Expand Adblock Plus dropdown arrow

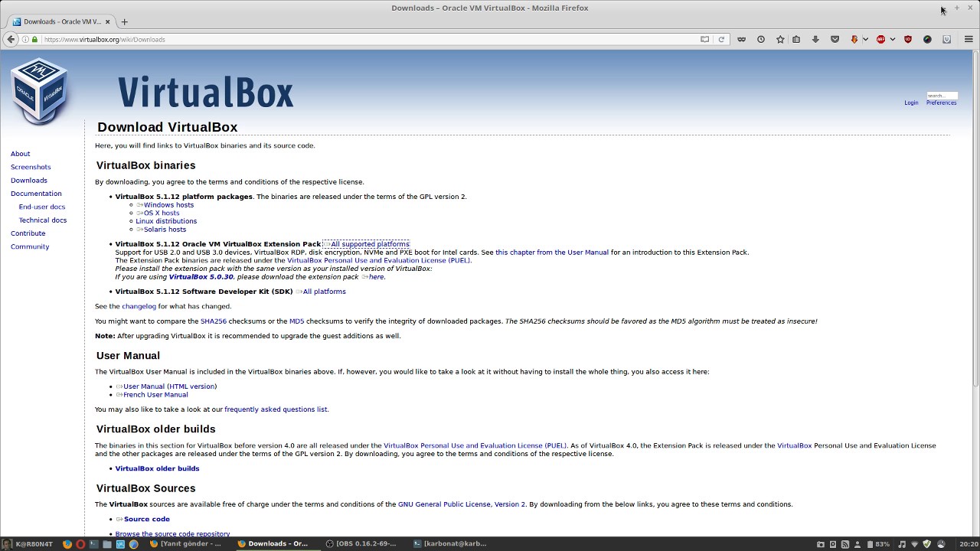(x=892, y=39)
